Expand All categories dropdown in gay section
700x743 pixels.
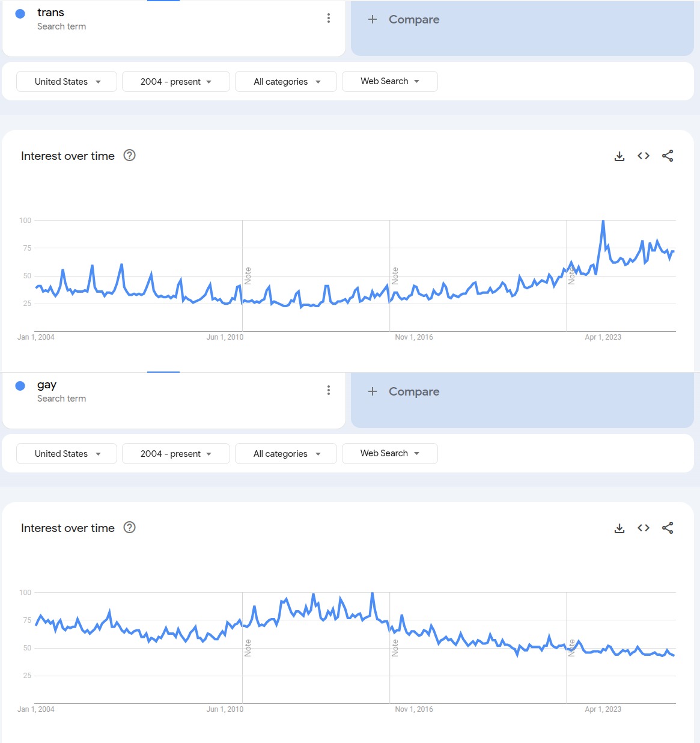(286, 453)
